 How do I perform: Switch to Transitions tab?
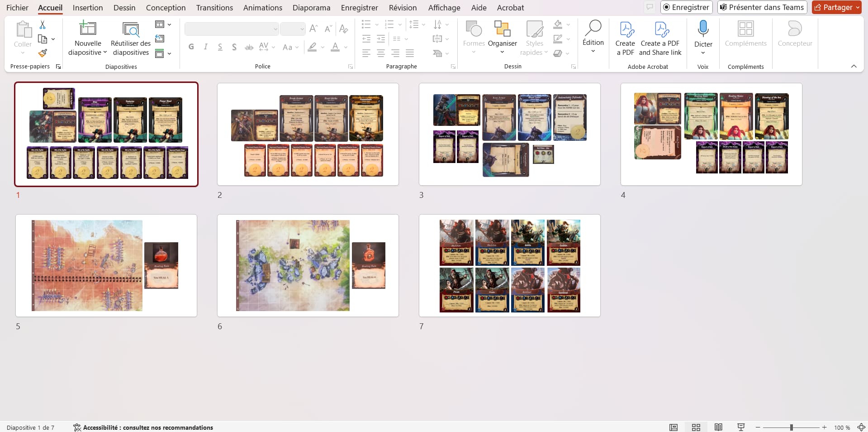pyautogui.click(x=214, y=8)
